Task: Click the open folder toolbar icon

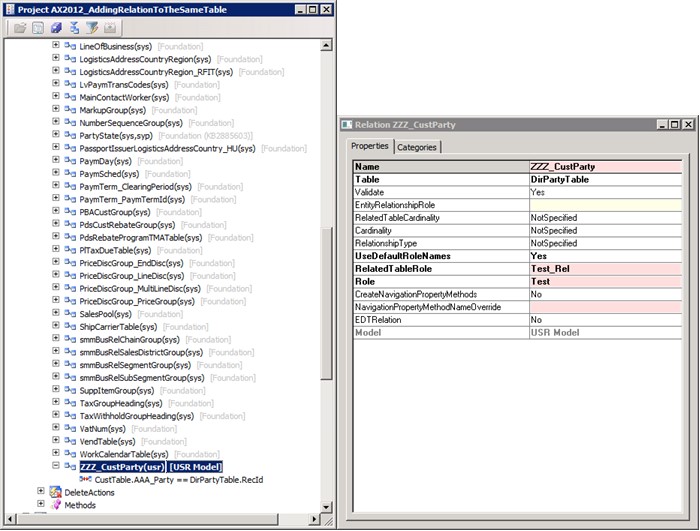Action: (20, 28)
